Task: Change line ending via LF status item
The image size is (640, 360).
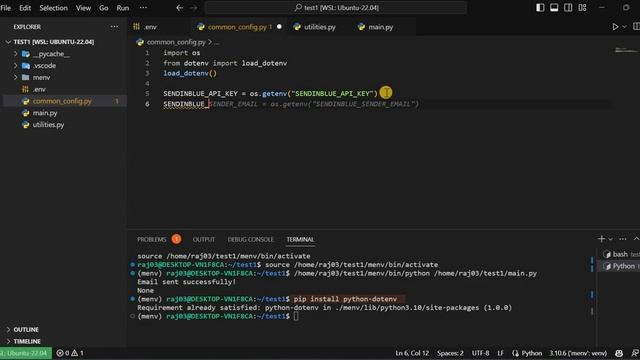Action: pyautogui.click(x=500, y=353)
